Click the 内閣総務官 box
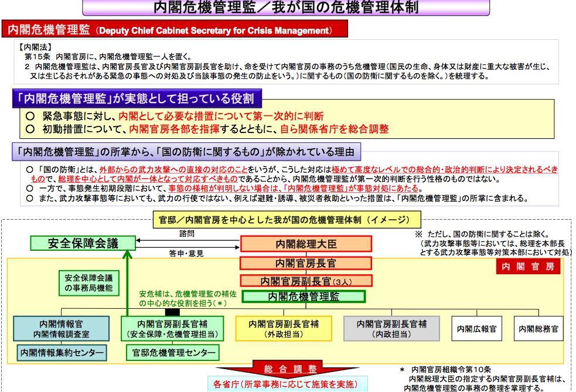The image size is (576, 392). point(538,329)
